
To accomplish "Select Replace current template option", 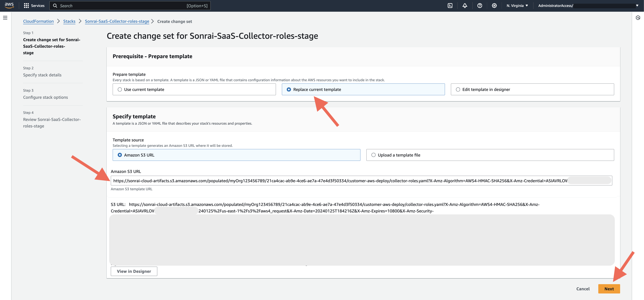I will (363, 89).
